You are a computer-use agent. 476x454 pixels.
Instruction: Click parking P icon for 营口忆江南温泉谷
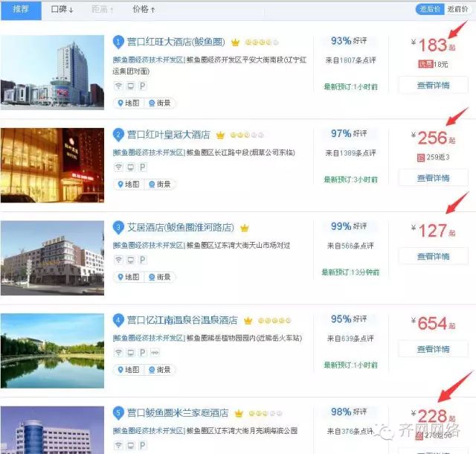(142, 353)
